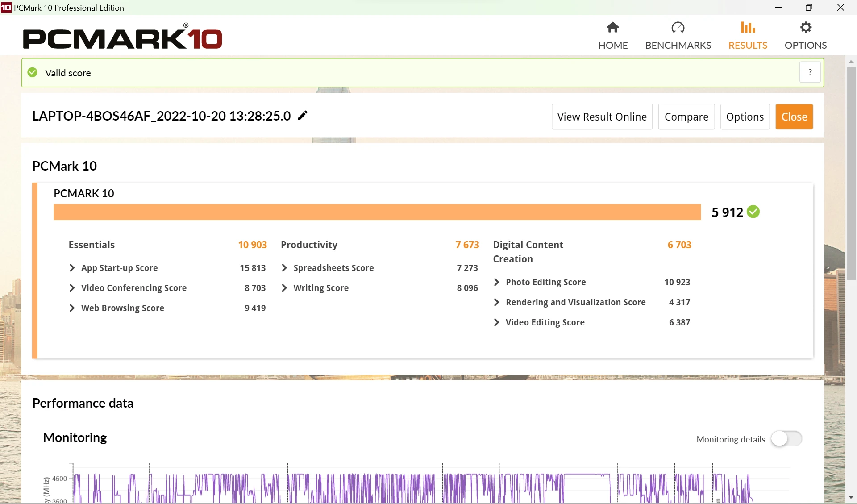Click the green check beside 5 912 score
The height and width of the screenshot is (504, 857).
point(753,212)
